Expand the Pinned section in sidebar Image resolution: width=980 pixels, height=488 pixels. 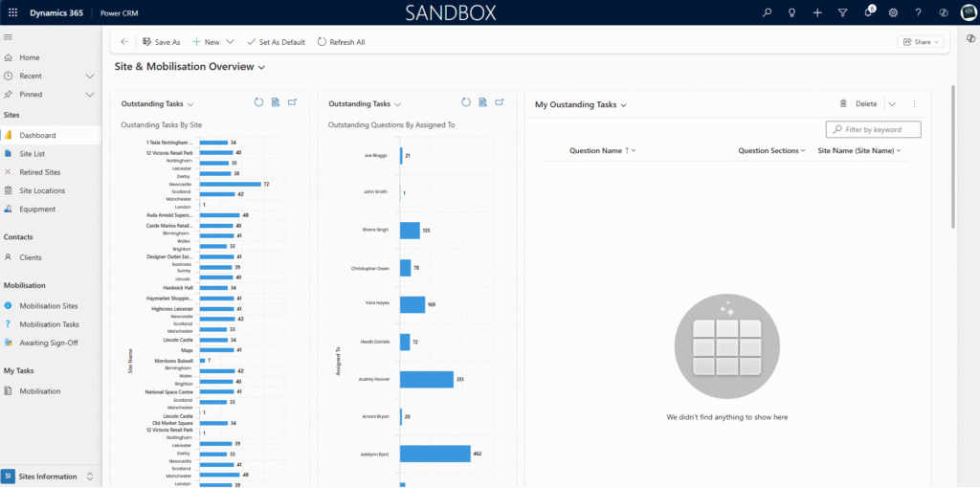point(90,95)
